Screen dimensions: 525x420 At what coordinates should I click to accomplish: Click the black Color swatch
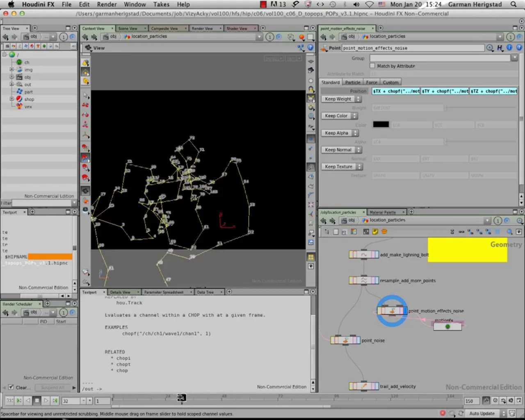[x=381, y=125]
